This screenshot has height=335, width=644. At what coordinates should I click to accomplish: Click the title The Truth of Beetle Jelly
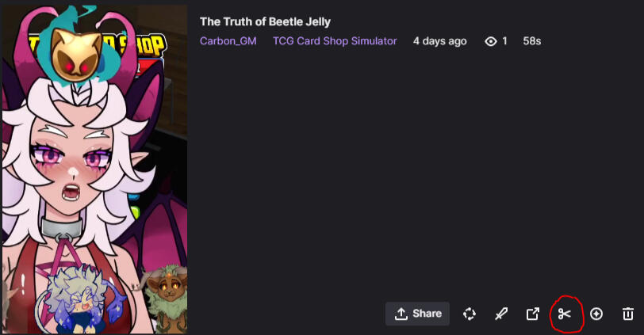point(265,21)
